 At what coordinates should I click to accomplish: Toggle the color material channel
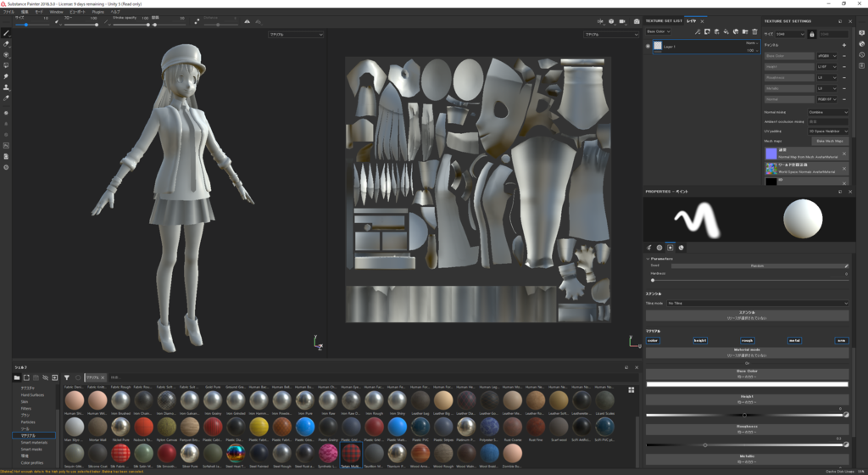pyautogui.click(x=653, y=340)
